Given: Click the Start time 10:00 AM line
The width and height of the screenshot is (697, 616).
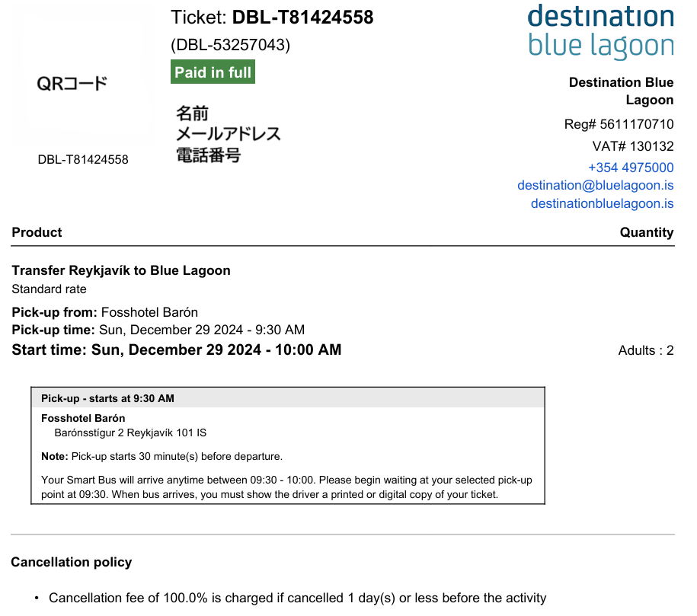Looking at the screenshot, I should (177, 349).
